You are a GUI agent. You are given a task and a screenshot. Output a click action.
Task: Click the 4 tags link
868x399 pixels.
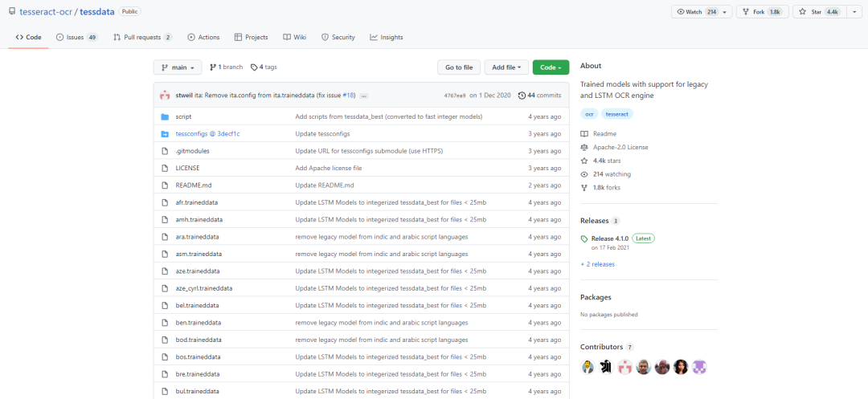tap(264, 67)
